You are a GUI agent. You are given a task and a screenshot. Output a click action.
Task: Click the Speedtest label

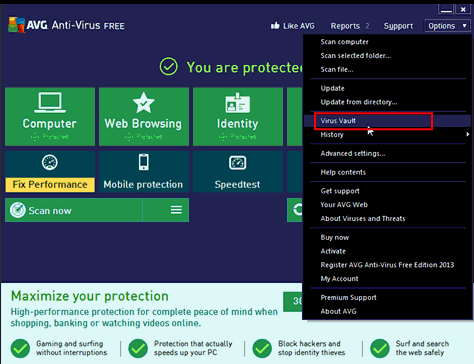pyautogui.click(x=237, y=184)
